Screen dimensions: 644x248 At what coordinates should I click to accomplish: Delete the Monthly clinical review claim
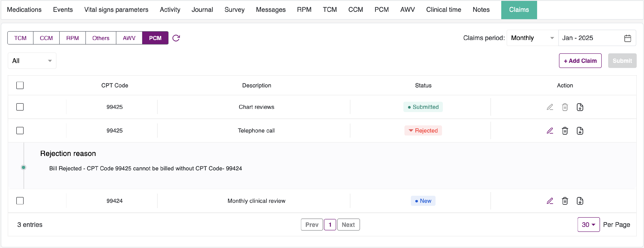[x=565, y=201]
